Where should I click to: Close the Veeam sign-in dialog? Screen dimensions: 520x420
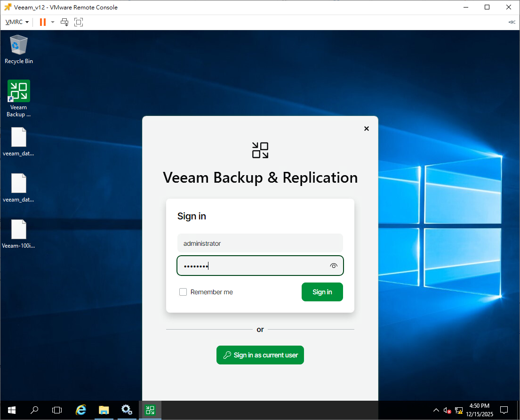click(x=367, y=129)
